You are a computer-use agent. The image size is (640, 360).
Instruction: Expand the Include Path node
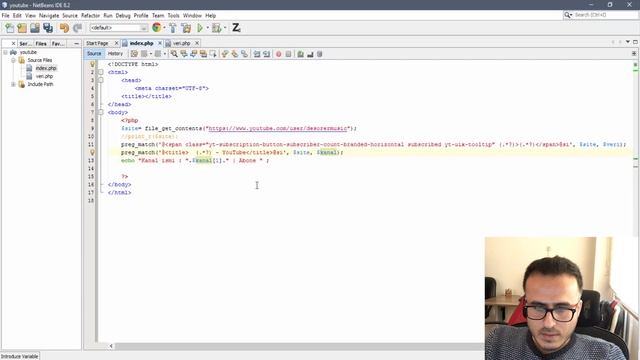click(13, 84)
